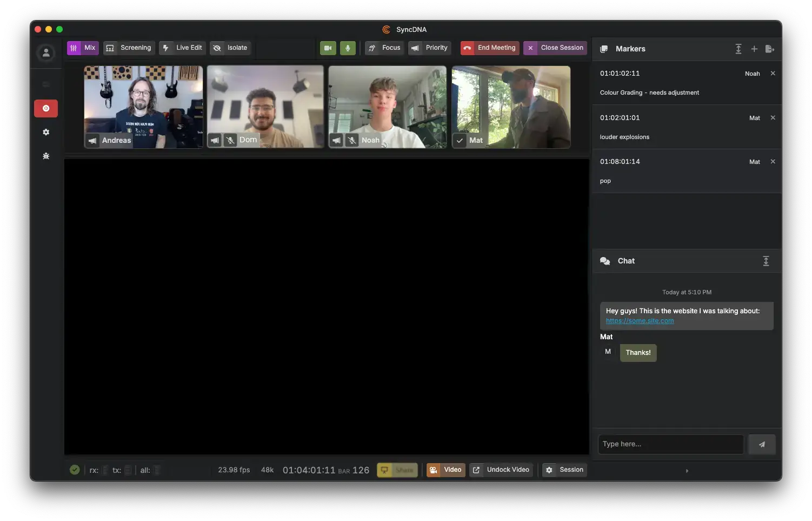Screen dimensions: 812x521
Task: Enable Isolate mode in the toolbar
Action: click(230, 48)
